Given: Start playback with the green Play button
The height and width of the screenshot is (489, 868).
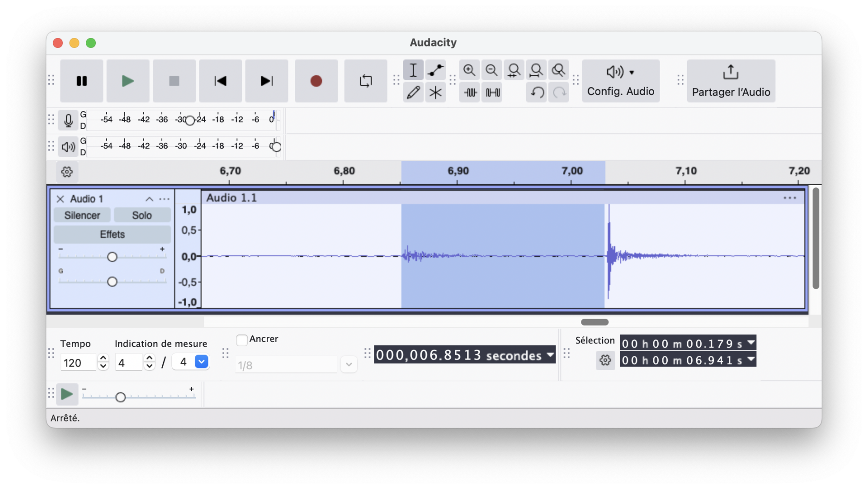Looking at the screenshot, I should click(127, 81).
